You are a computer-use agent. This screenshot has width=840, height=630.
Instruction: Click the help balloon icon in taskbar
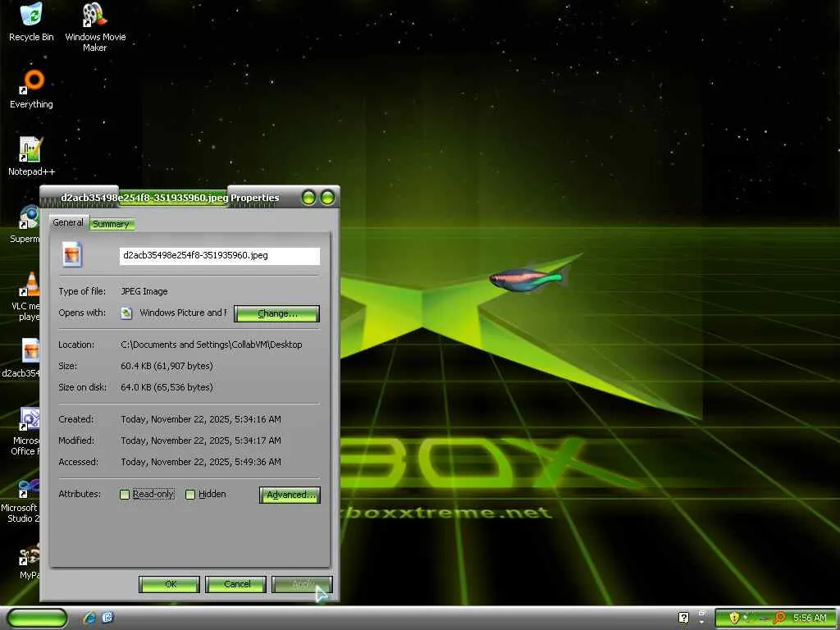(x=683, y=618)
